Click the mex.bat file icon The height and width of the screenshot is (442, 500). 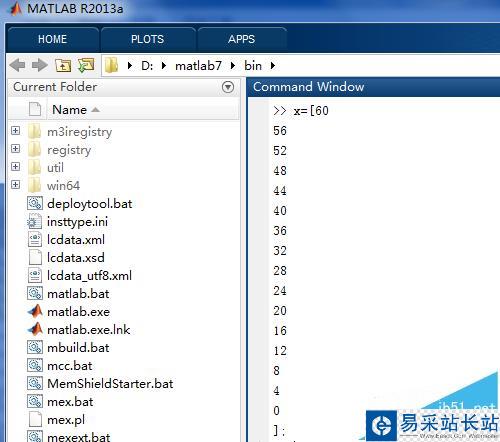(x=35, y=401)
